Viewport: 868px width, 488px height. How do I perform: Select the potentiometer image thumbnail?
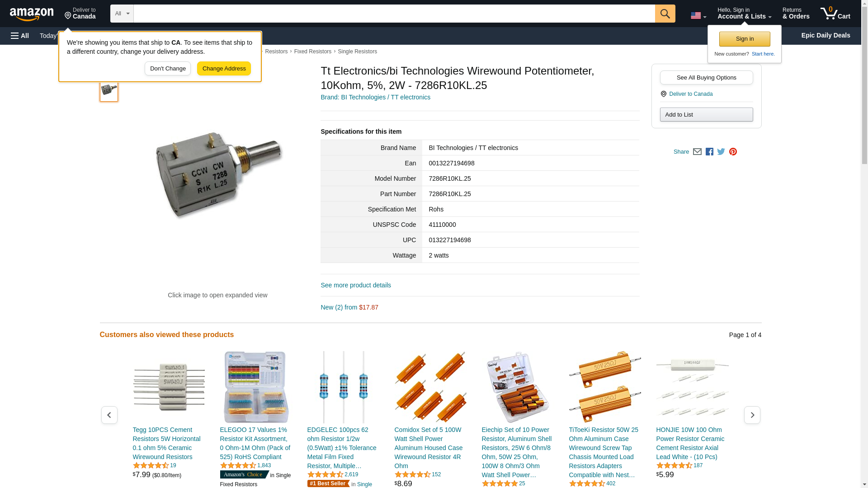pyautogui.click(x=109, y=89)
